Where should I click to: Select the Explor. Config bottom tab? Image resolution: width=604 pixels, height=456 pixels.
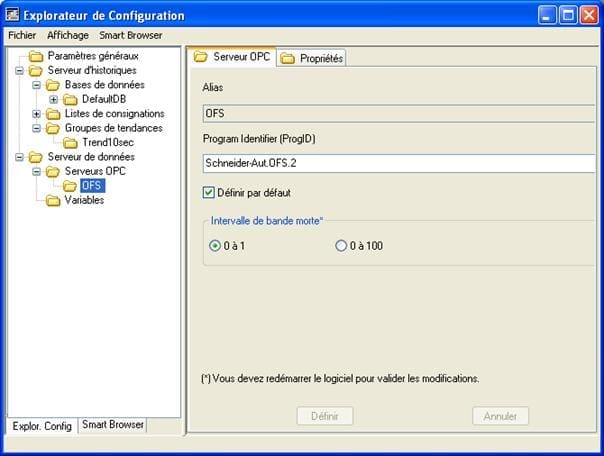[42, 426]
